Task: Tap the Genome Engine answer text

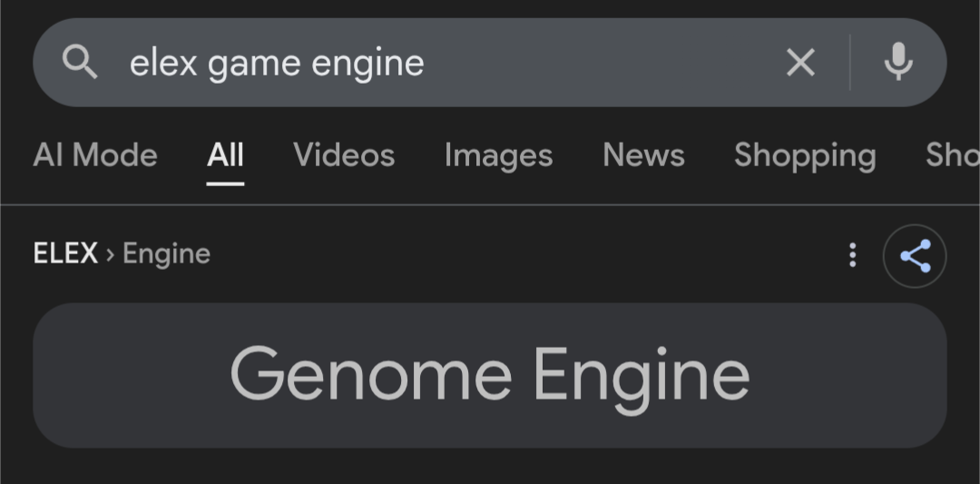Action: click(490, 374)
